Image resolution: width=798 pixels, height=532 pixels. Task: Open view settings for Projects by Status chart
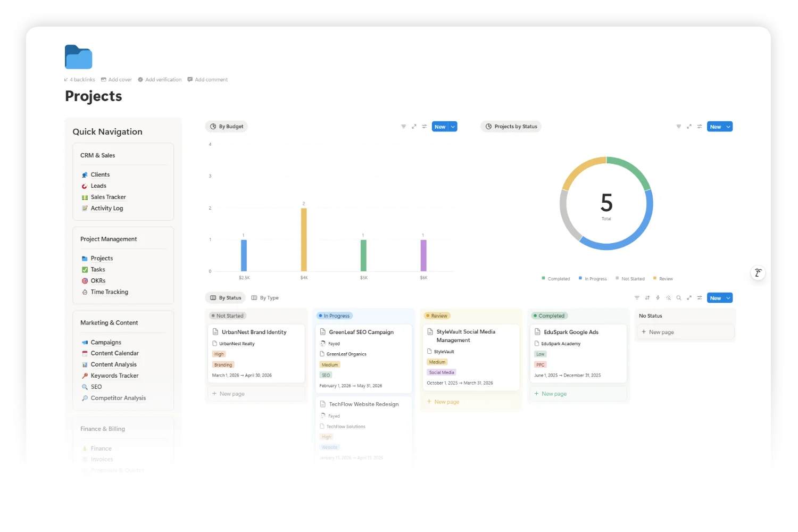point(700,127)
